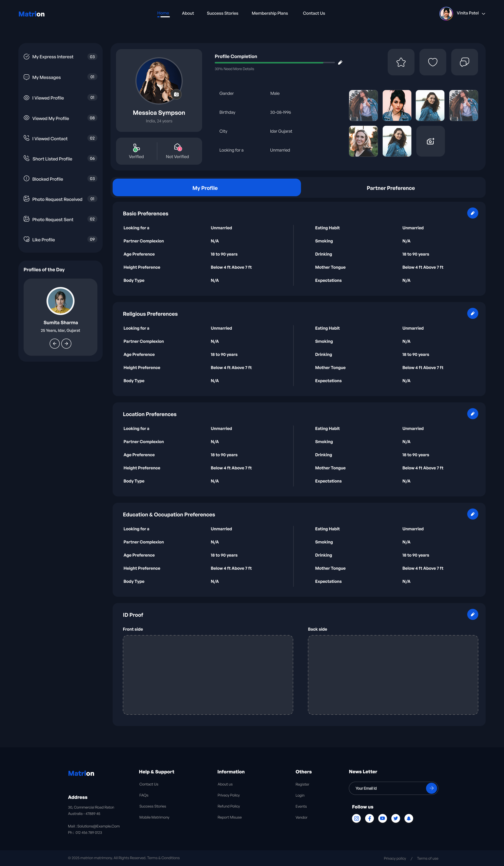Open My Express Interest in sidebar

pyautogui.click(x=60, y=57)
